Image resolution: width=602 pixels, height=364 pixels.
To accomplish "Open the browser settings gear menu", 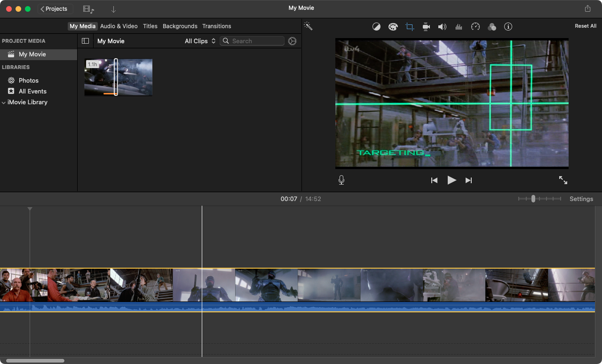I will [x=292, y=41].
